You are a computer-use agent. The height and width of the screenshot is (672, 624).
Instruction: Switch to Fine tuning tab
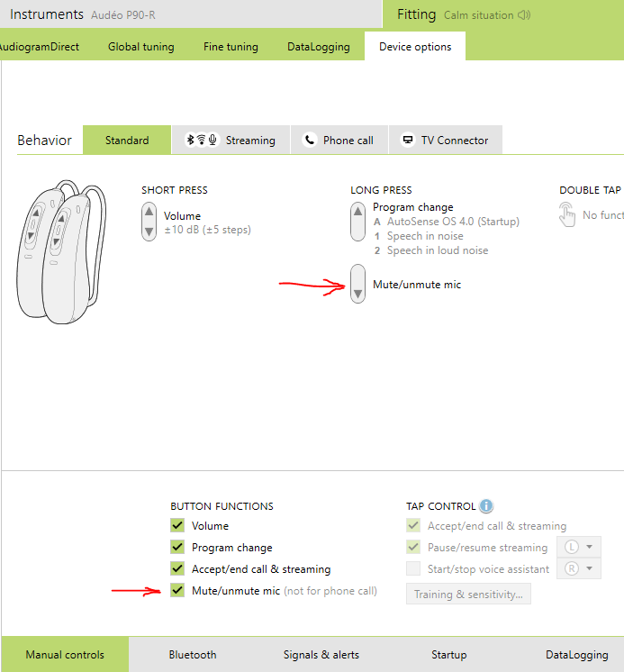[231, 47]
